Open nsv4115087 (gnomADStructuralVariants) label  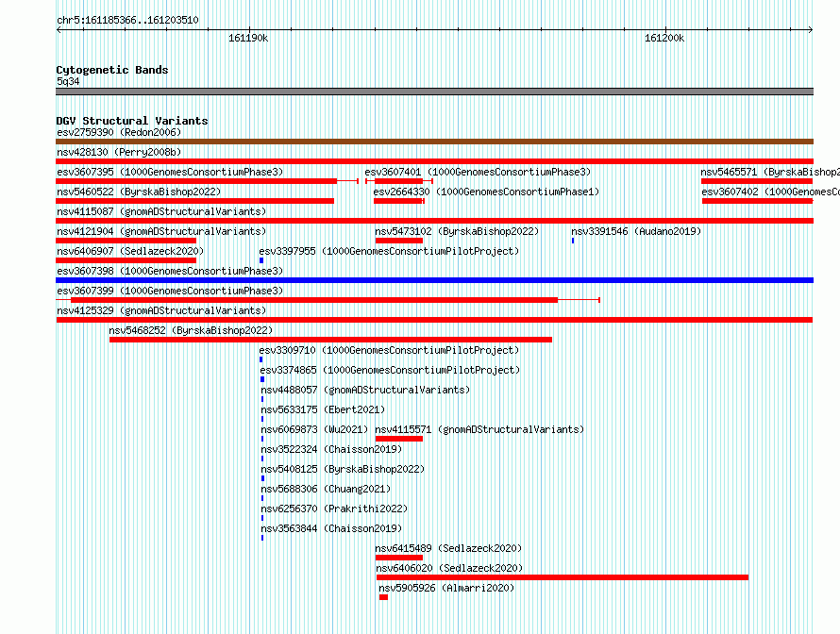161,211
